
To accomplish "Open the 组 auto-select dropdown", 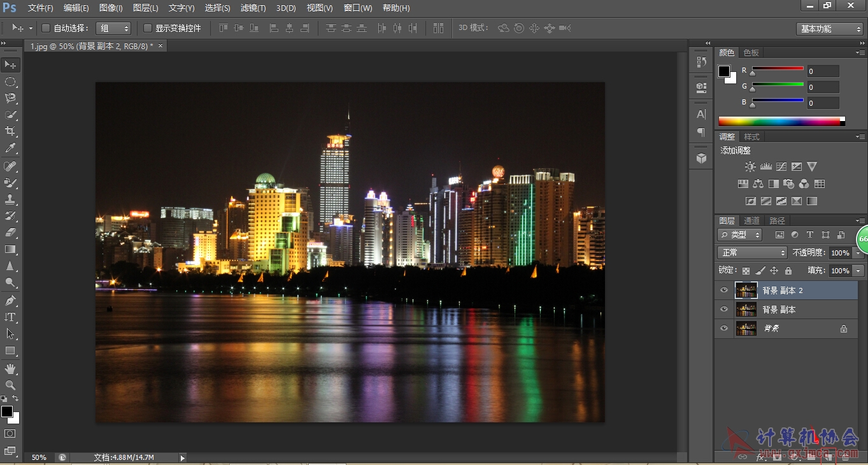I will [x=113, y=28].
